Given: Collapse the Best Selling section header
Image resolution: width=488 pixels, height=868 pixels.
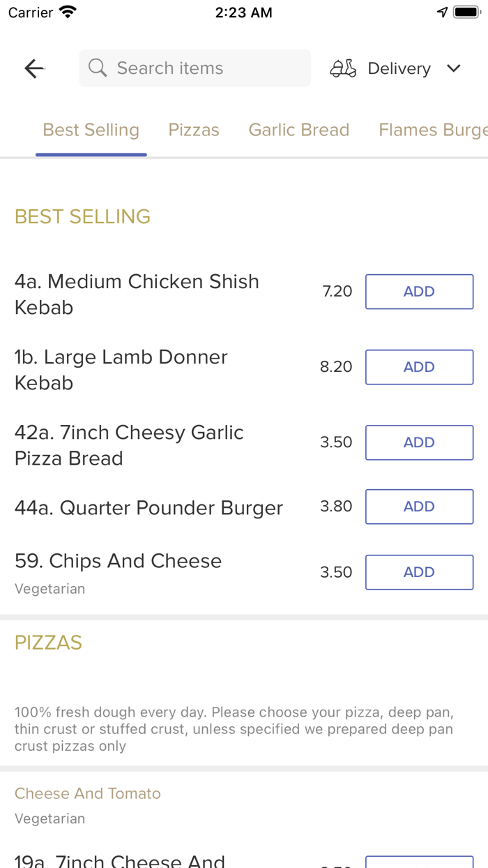Looking at the screenshot, I should (x=82, y=216).
